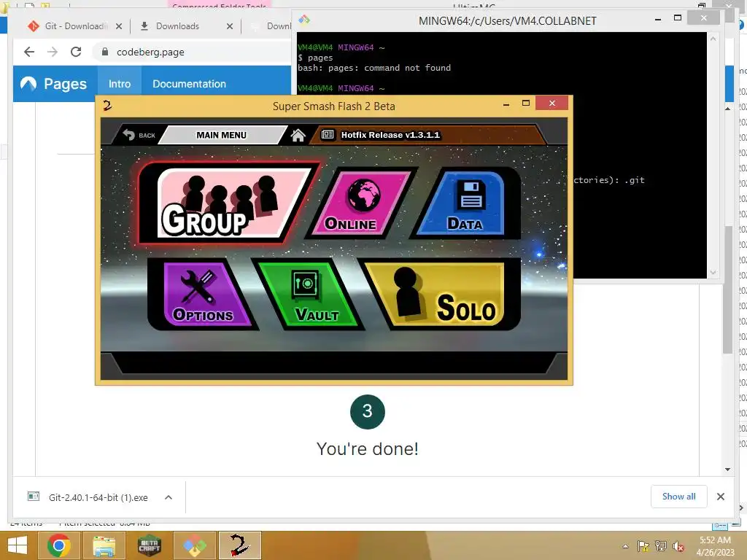This screenshot has width=747, height=560.
Task: Maximize the Super Smash Flash window
Action: [526, 104]
